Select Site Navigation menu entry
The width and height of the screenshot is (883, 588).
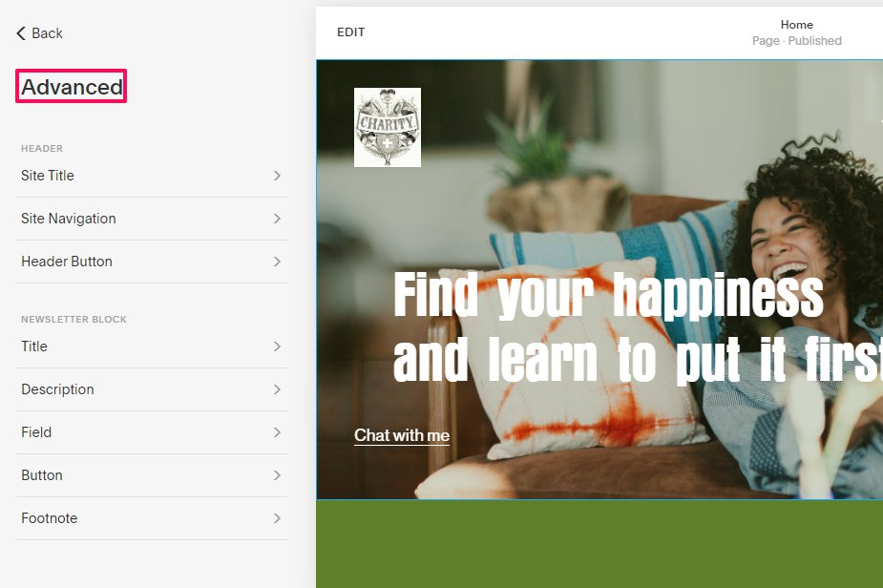click(153, 219)
